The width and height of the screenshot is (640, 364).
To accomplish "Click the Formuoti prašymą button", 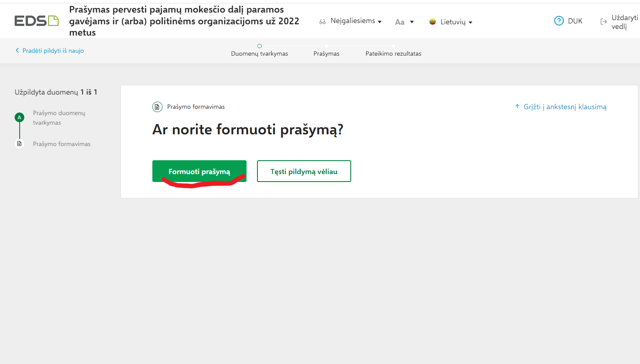I will pos(199,171).
